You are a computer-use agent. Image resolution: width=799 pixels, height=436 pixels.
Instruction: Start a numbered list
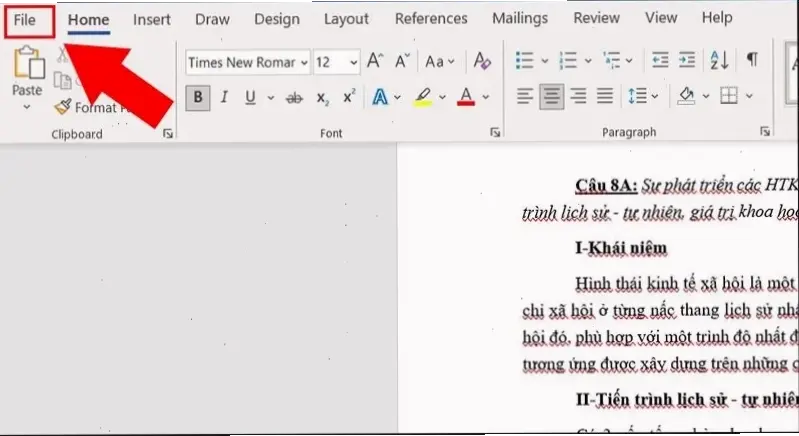[x=568, y=60]
